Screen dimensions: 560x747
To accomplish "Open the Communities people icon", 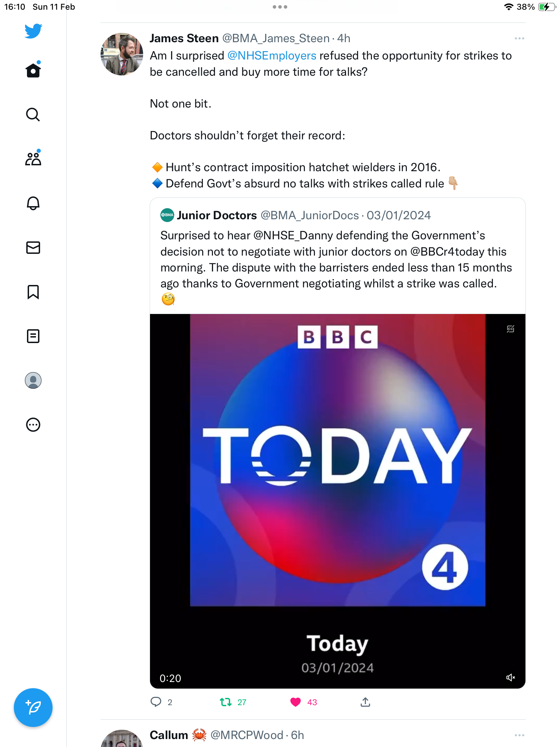I will click(33, 158).
